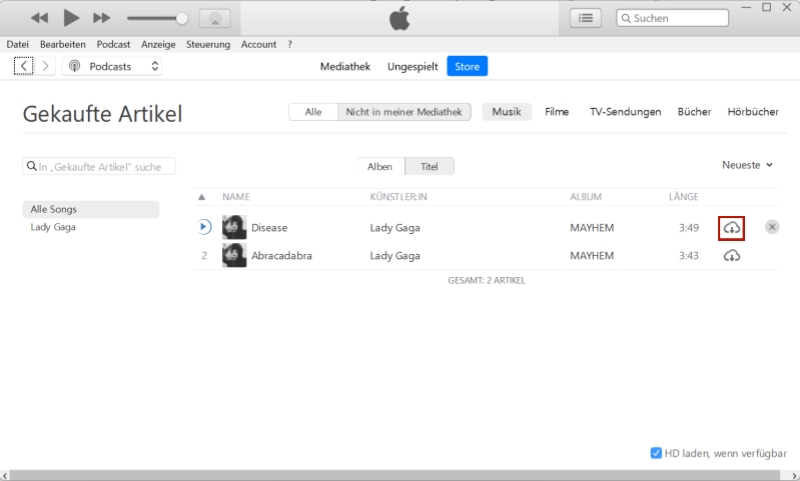Select the Disease song title
Image resolution: width=800 pixels, height=481 pixels.
269,228
